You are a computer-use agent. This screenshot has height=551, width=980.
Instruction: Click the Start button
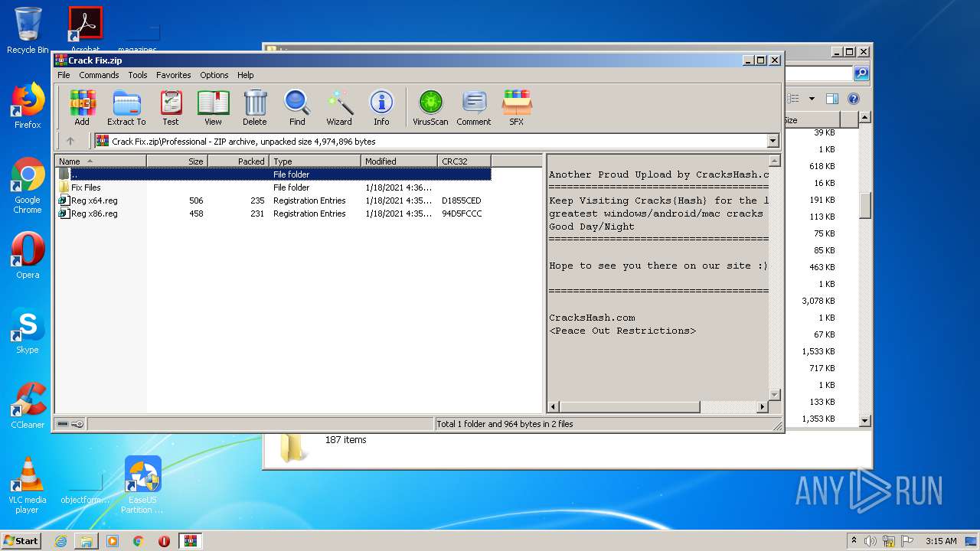tap(21, 541)
